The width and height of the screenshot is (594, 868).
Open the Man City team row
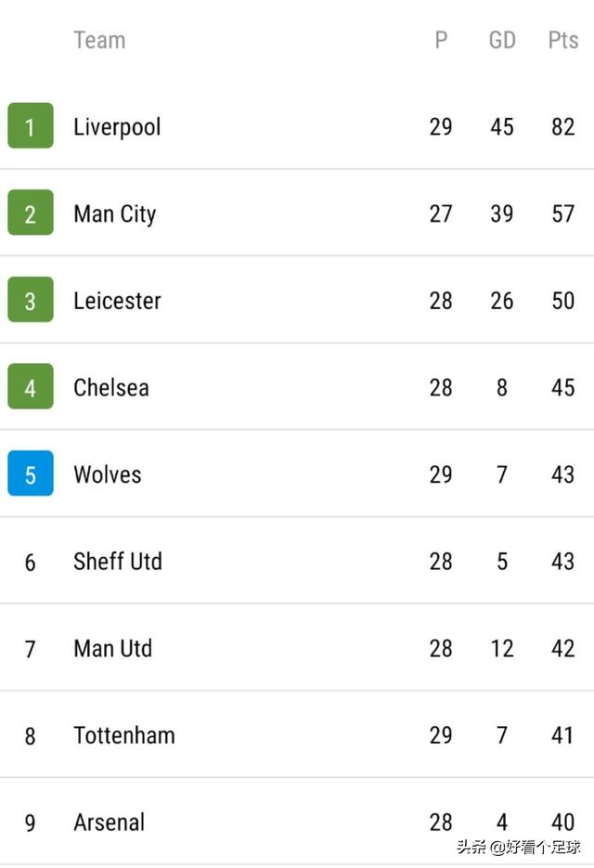point(297,214)
